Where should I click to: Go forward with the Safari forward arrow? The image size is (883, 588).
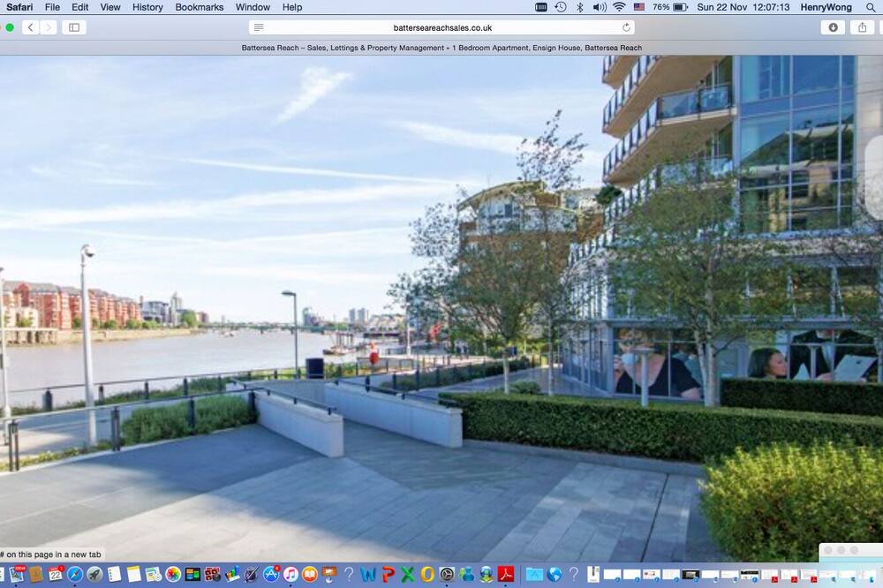49,27
